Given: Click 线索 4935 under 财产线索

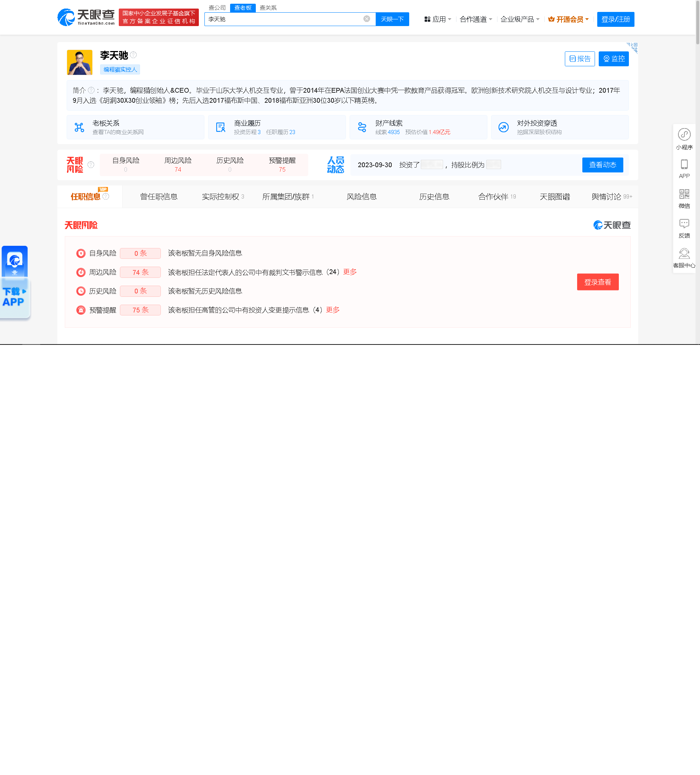Looking at the screenshot, I should point(388,132).
